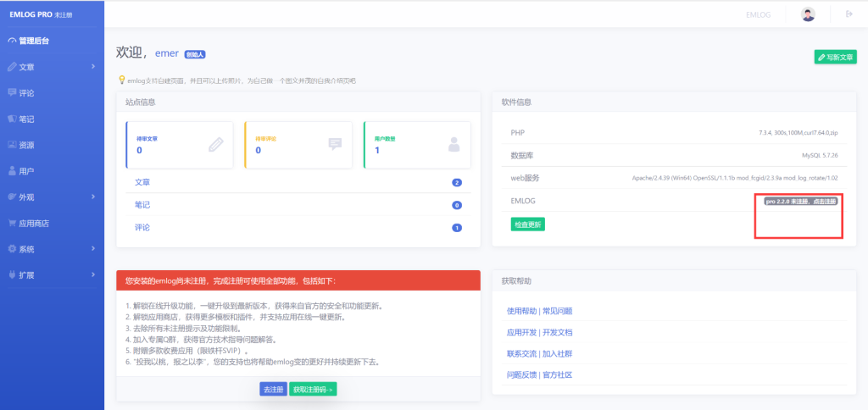Click the user avatar icon in header

click(x=808, y=14)
